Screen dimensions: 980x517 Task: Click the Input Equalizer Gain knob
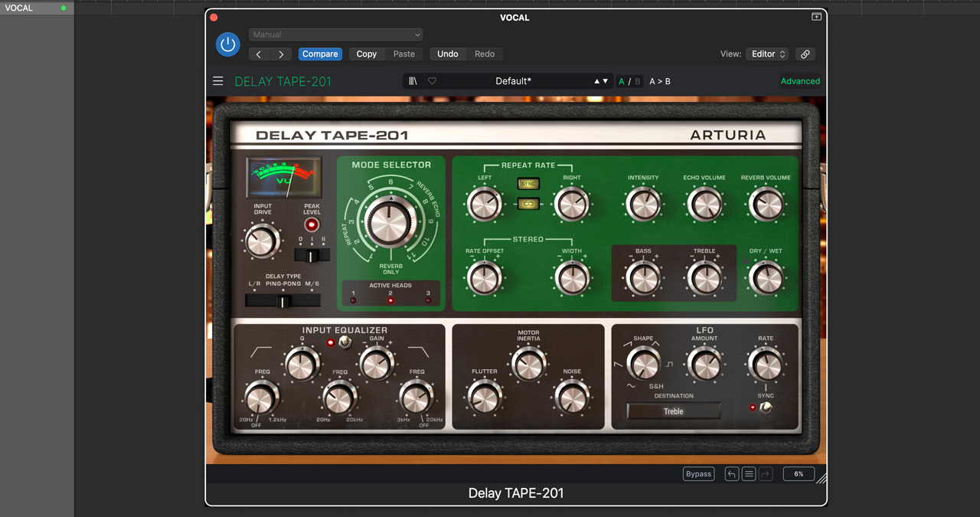pos(377,365)
